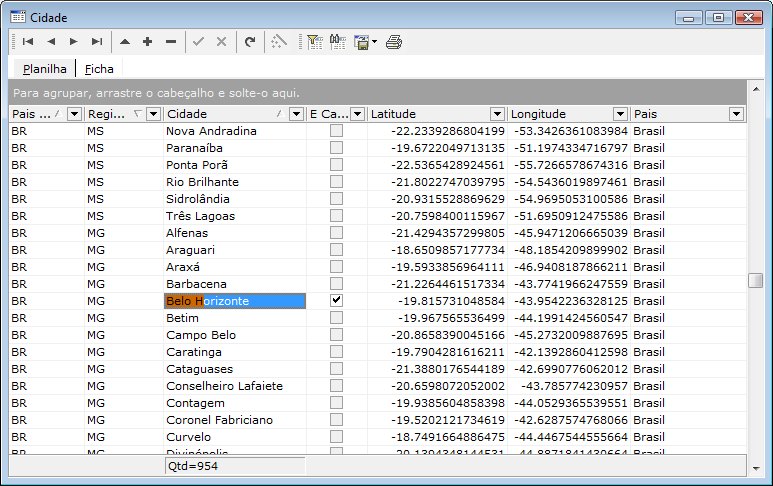The width and height of the screenshot is (773, 486).
Task: Go to first record button
Action: pyautogui.click(x=28, y=42)
